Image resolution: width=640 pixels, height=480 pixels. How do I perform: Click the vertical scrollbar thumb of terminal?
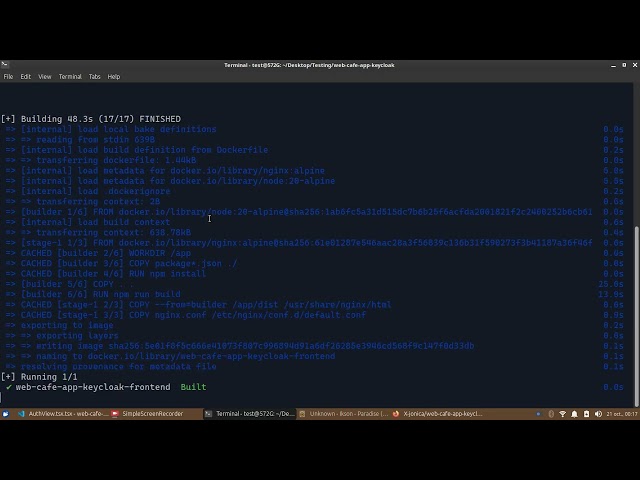636,316
